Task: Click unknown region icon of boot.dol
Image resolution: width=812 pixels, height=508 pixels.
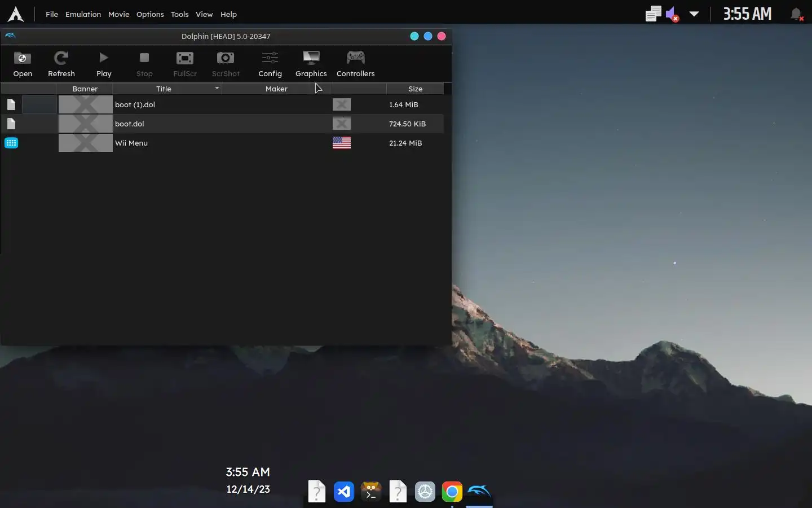Action: pyautogui.click(x=342, y=124)
